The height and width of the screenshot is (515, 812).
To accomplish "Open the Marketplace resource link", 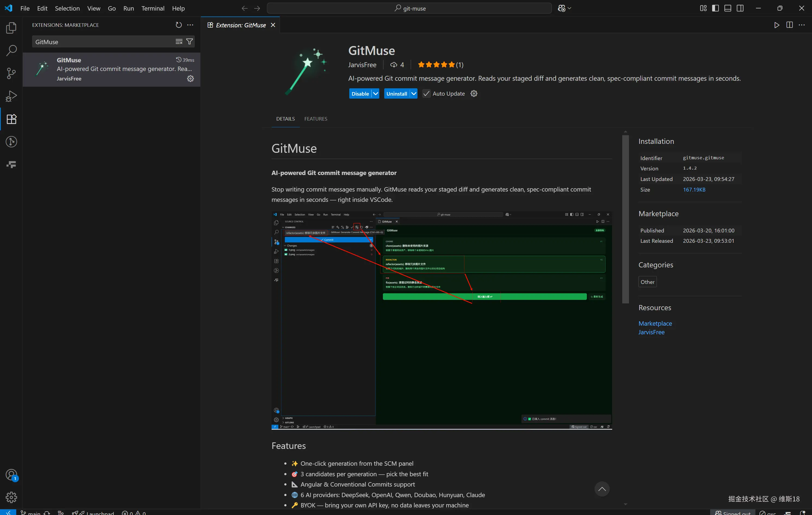I will click(655, 323).
